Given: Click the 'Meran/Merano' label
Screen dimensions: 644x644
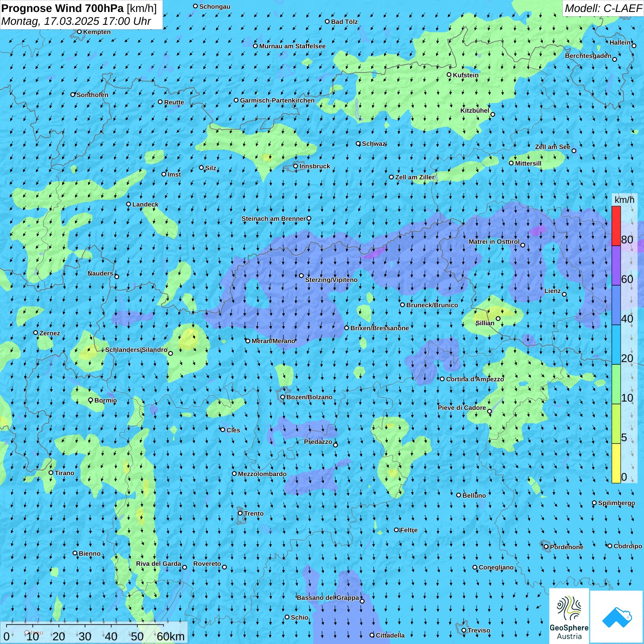Looking at the screenshot, I should tap(273, 341).
